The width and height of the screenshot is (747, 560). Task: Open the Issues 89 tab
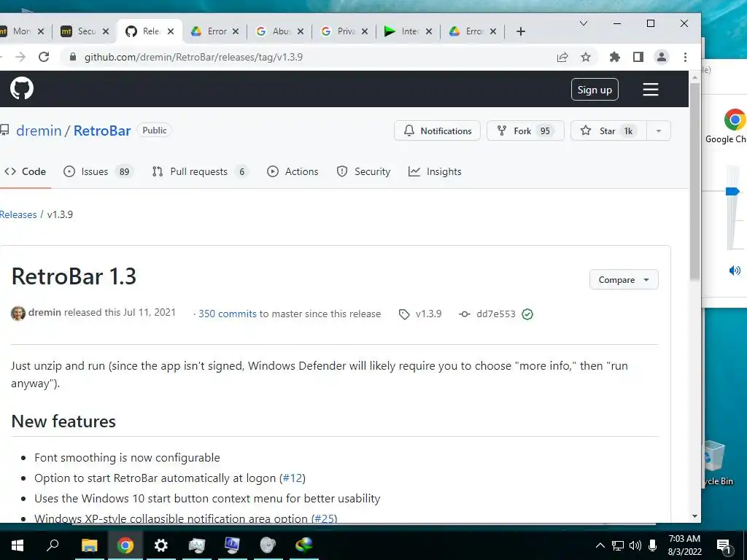(98, 171)
